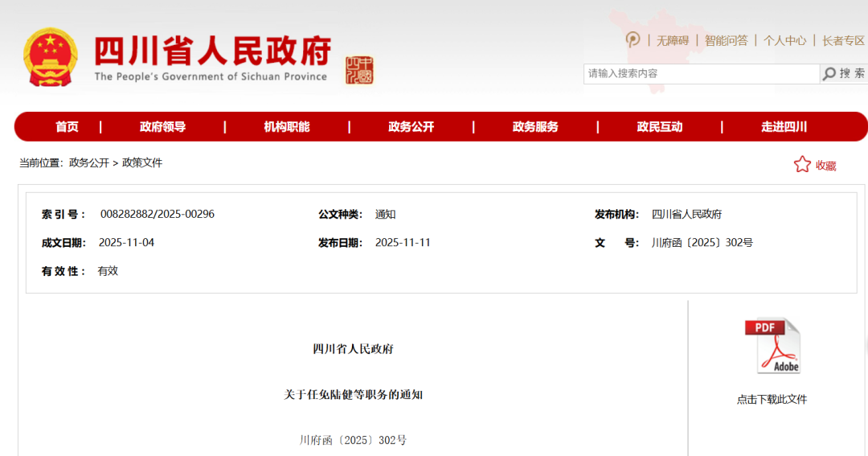
Task: Click the red China seal icon
Action: tap(359, 70)
